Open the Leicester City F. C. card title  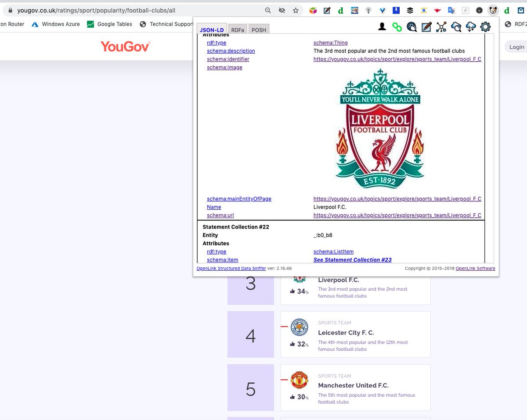pos(346,333)
